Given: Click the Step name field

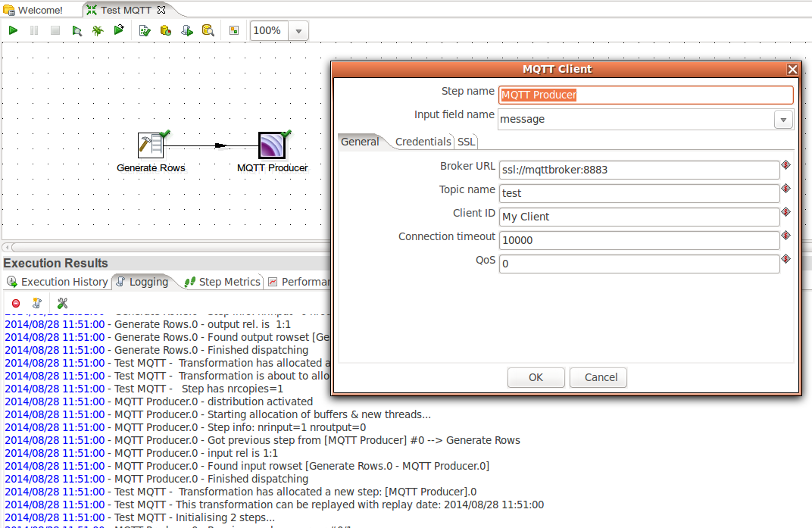Looking at the screenshot, I should point(646,95).
